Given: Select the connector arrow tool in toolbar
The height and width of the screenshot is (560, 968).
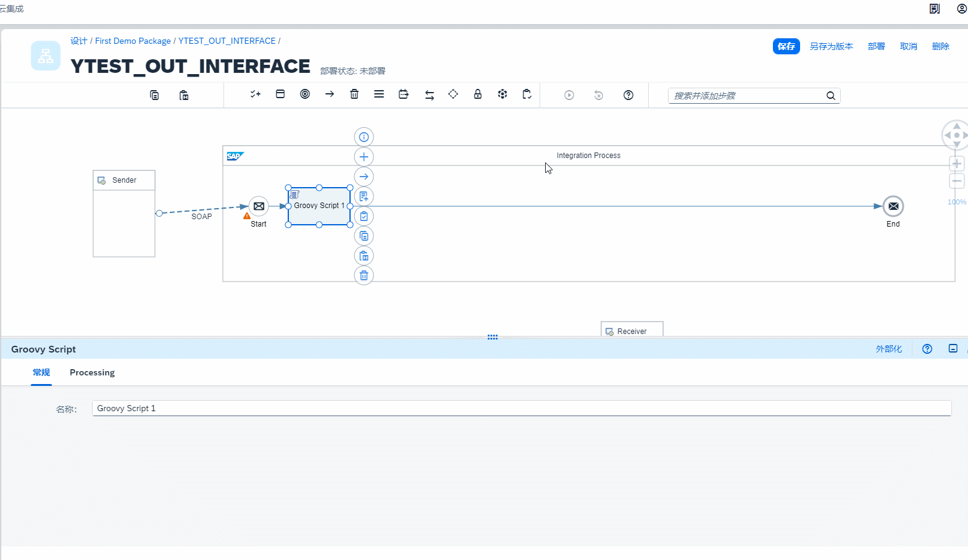Looking at the screenshot, I should [330, 94].
